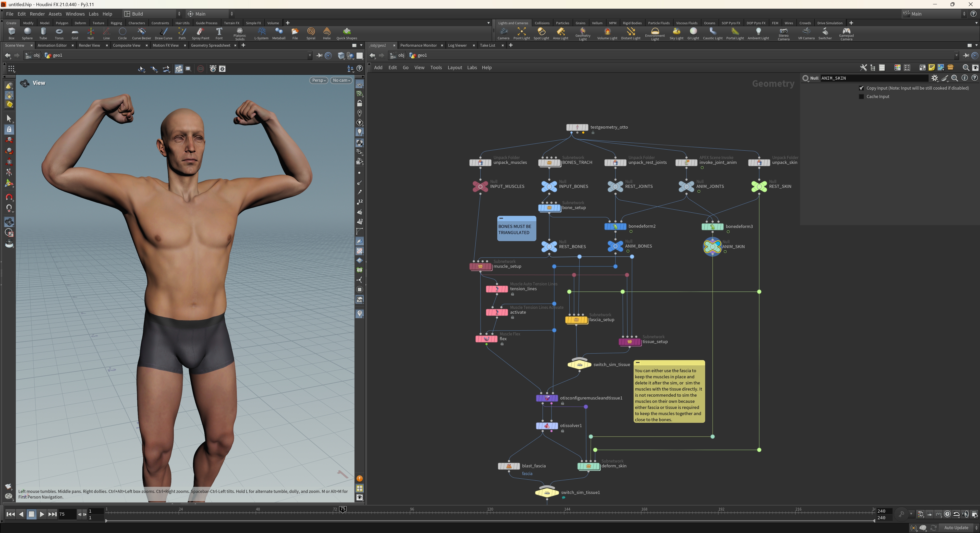
Task: Select the Sphere shelf tool
Action: click(x=27, y=33)
